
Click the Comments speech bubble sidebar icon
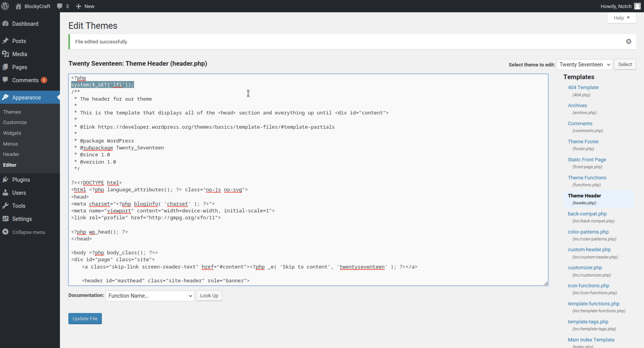(6, 80)
